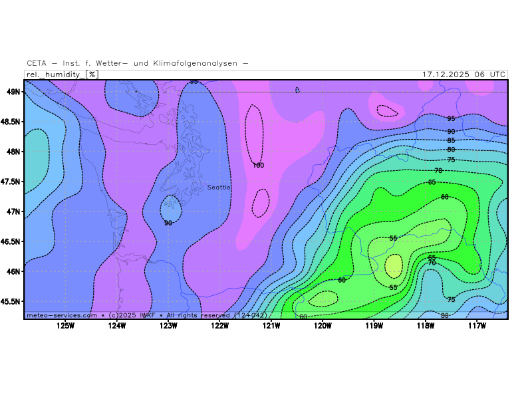
Task: Click the 45.5N latitude axis label
Action: (x=11, y=301)
